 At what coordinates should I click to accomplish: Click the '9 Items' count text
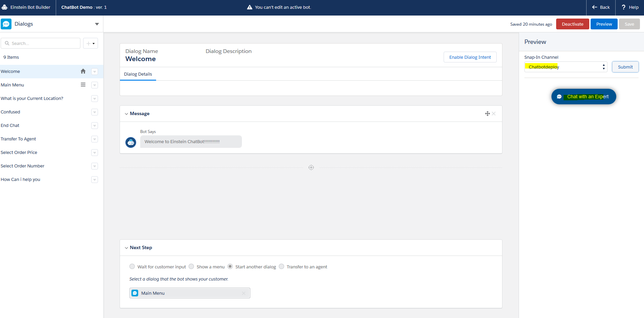11,57
